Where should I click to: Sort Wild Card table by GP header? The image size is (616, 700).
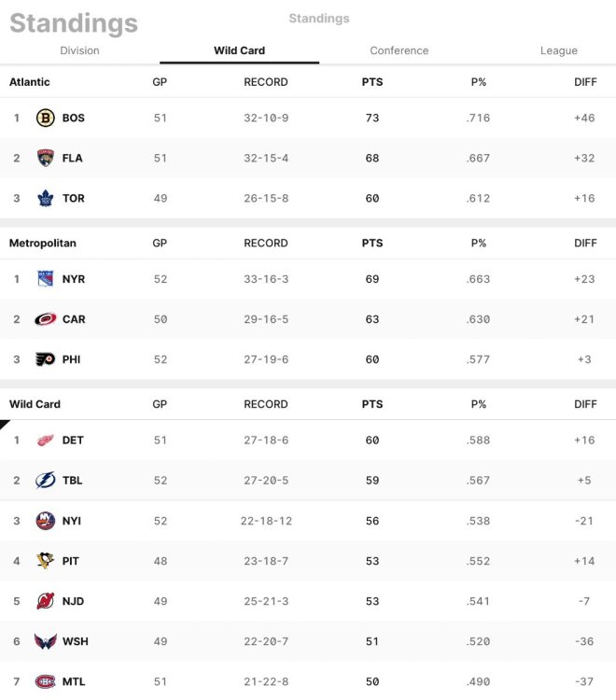coord(160,404)
